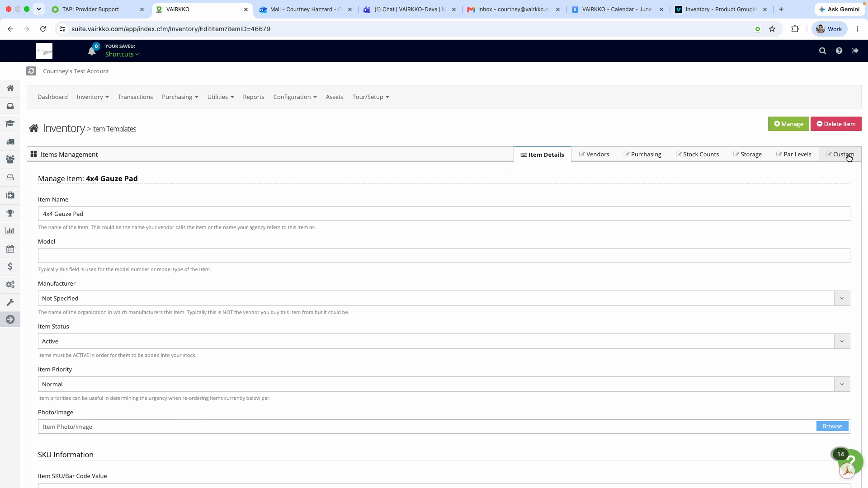Viewport: 868px width, 488px height.
Task: Open the people group sidebar icon
Action: coord(10,160)
